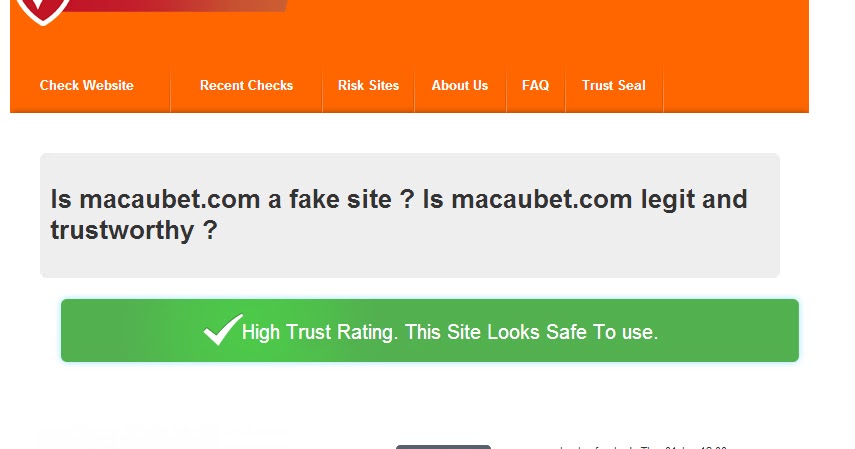
Task: Click the 'High Trust Rating.' phrase
Action: (x=320, y=332)
